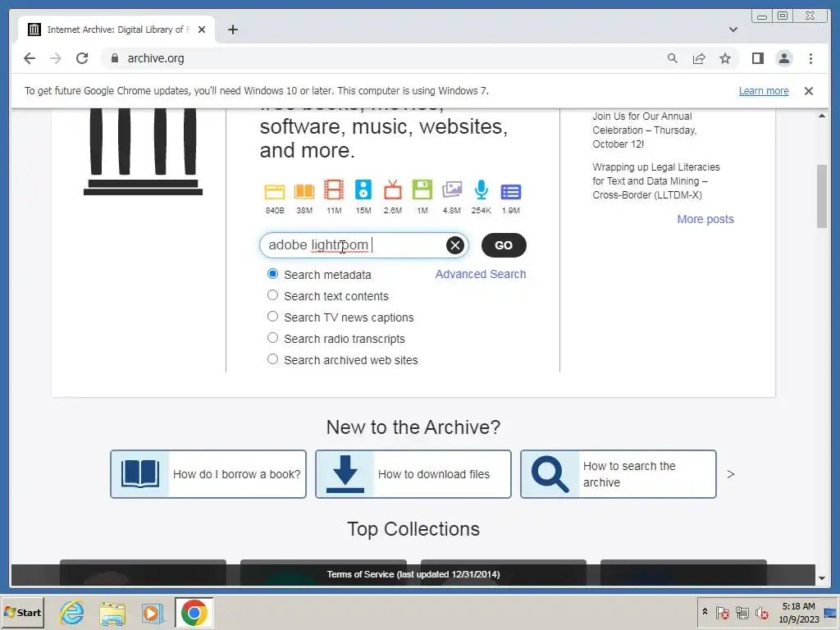The image size is (840, 630).
Task: Click Learn more in update notice
Action: pyautogui.click(x=764, y=91)
